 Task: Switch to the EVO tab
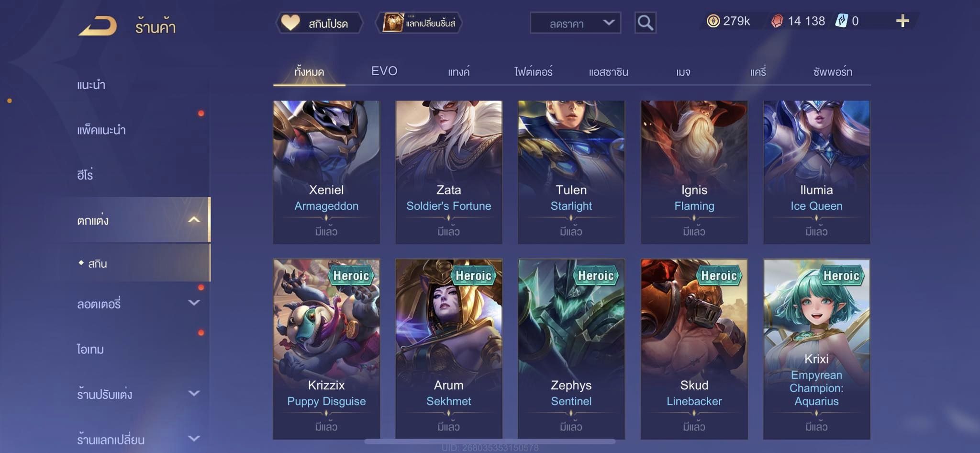[384, 71]
